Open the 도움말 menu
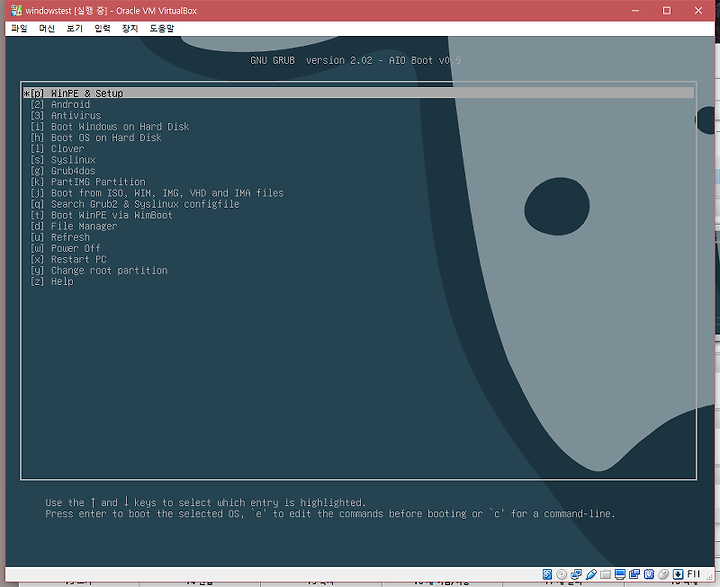 tap(162, 28)
